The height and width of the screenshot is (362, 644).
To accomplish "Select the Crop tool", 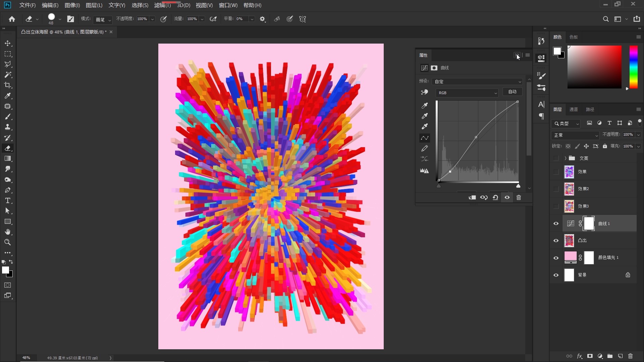I will click(x=8, y=85).
